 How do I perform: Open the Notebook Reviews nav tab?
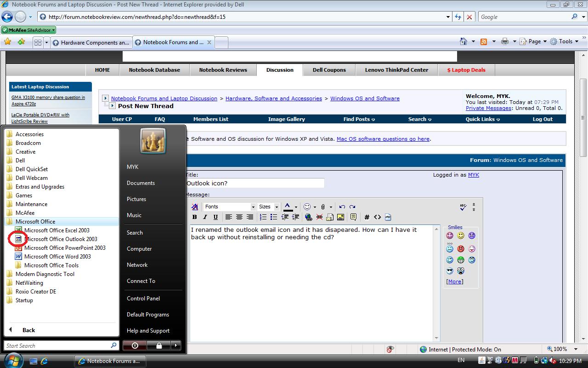[x=223, y=70]
